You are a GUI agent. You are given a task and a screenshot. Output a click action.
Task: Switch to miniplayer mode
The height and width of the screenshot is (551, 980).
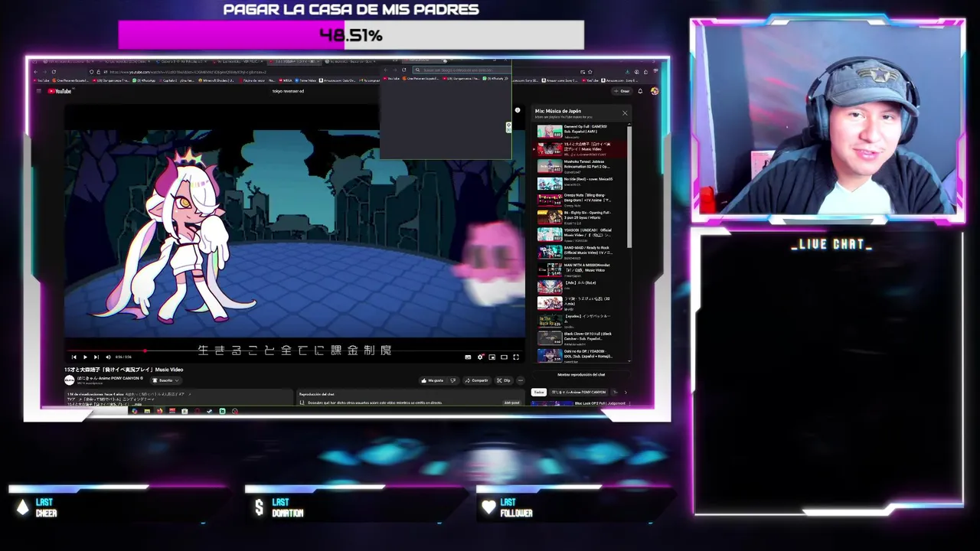click(x=492, y=357)
